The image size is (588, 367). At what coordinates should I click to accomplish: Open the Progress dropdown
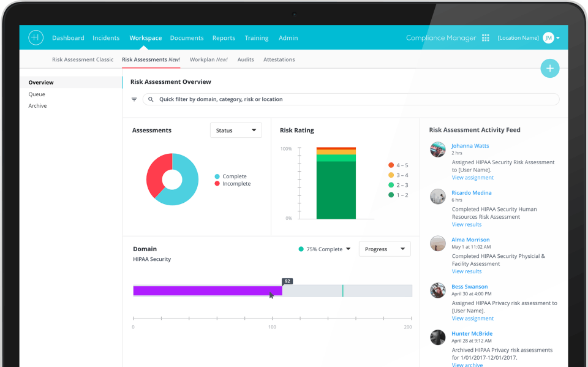[385, 249]
